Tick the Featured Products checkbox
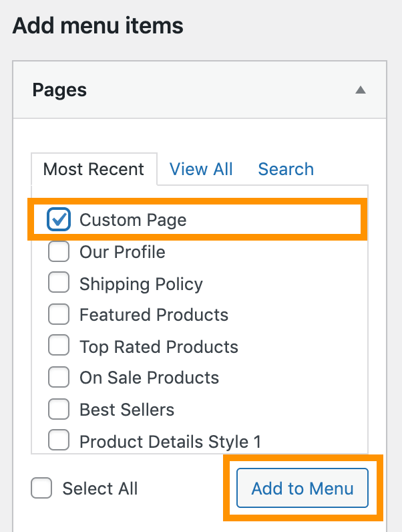The height and width of the screenshot is (532, 402). pyautogui.click(x=59, y=314)
